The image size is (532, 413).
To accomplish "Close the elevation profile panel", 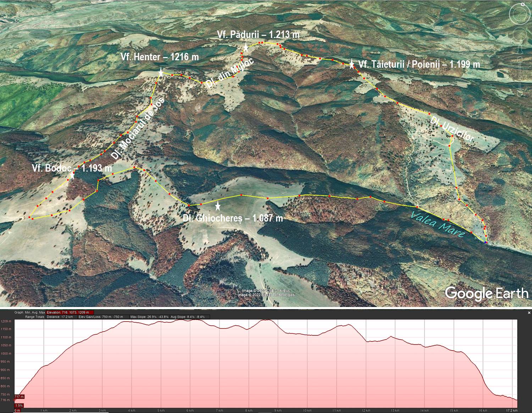I will pos(529,313).
